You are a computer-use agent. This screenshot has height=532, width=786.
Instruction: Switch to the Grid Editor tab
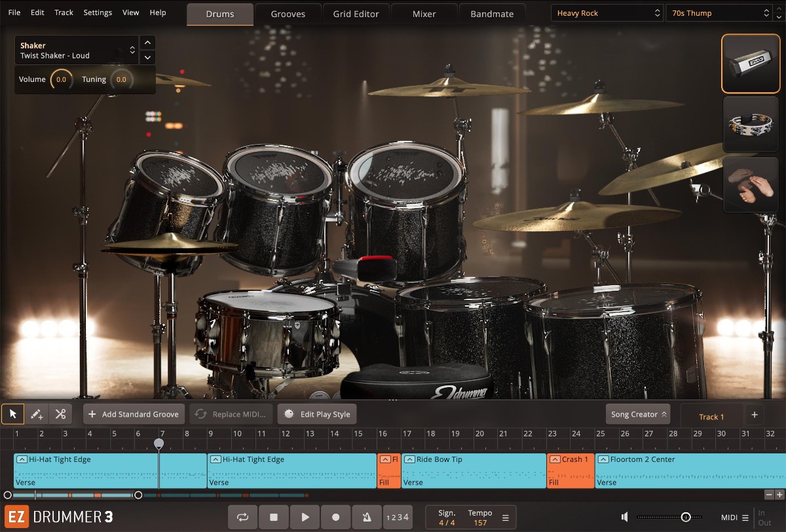click(356, 14)
